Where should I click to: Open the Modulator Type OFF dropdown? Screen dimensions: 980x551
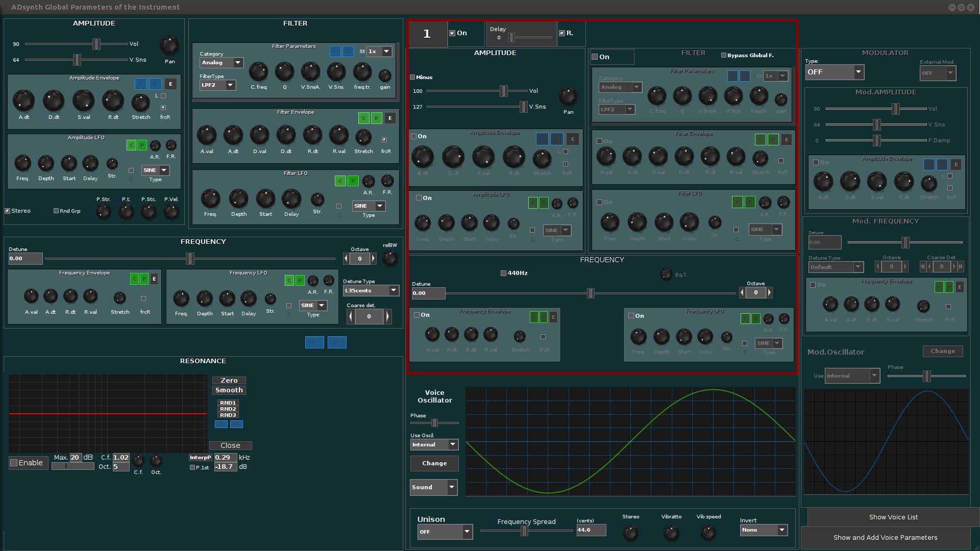834,72
